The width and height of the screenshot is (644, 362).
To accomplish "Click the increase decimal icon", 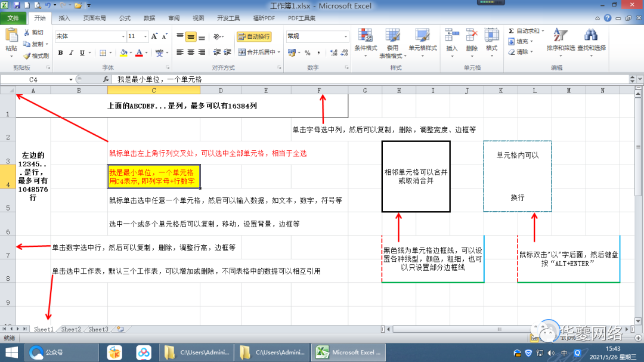I will pyautogui.click(x=333, y=52).
